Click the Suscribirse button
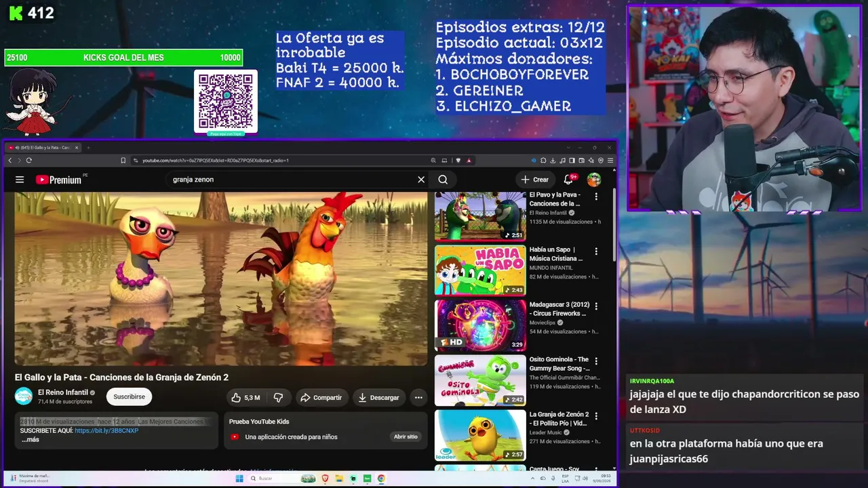 pos(129,397)
